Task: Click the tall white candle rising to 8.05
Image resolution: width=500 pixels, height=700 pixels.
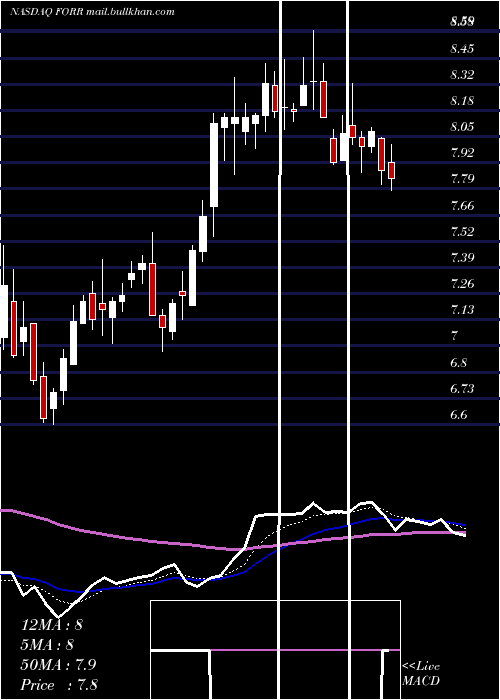Action: point(214,165)
